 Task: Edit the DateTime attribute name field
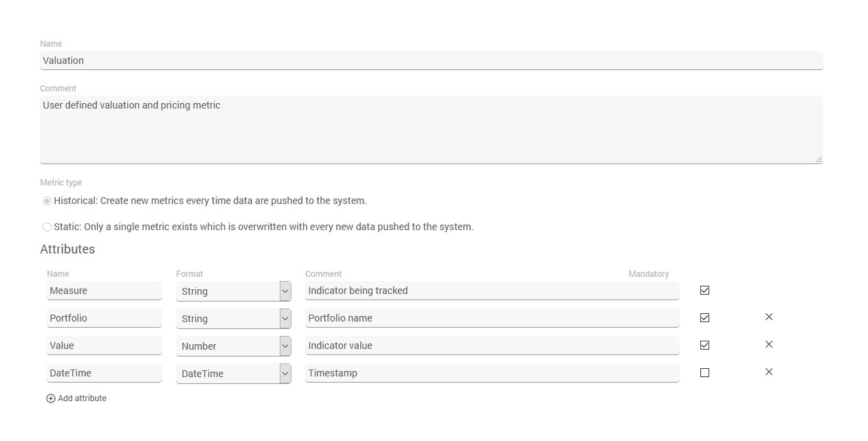[x=104, y=373]
